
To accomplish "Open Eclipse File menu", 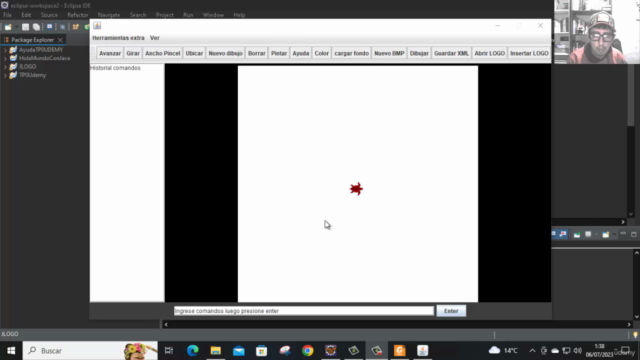I will pos(7,15).
